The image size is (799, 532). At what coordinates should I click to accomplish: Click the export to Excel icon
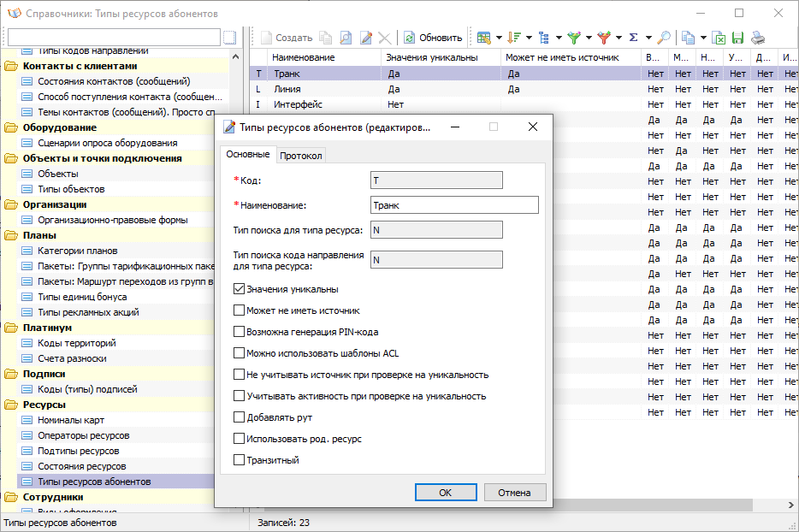(x=718, y=38)
